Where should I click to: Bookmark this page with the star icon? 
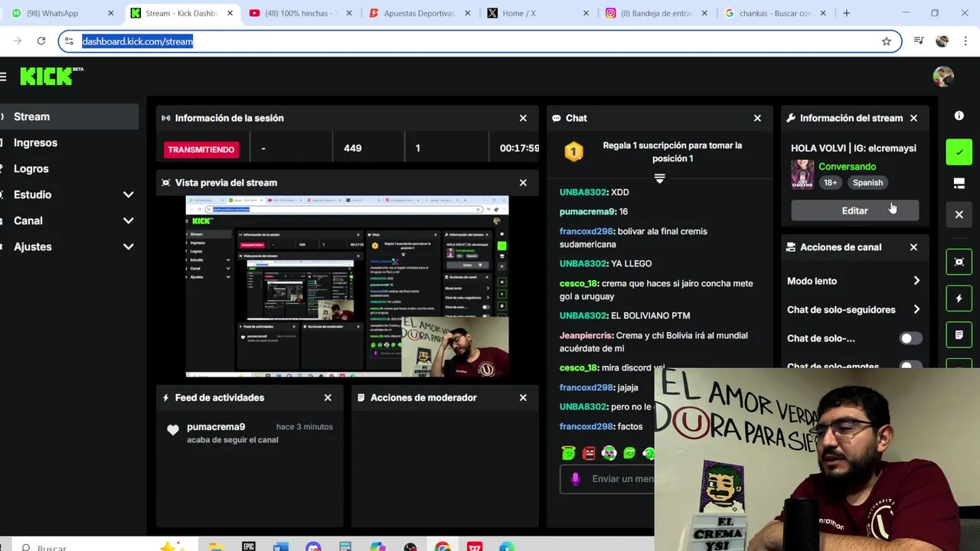(886, 41)
